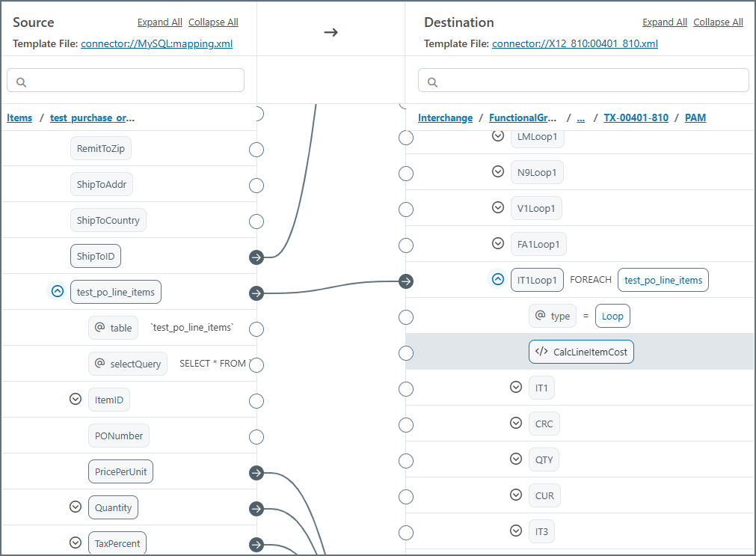756x556 pixels.
Task: Click the @ icon on type attribute
Action: pyautogui.click(x=540, y=316)
